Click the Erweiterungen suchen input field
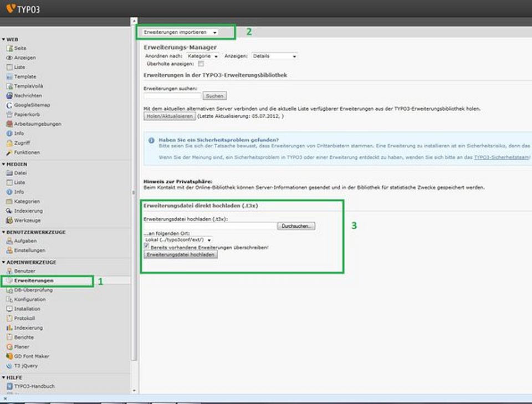532x404 pixels. [x=172, y=96]
